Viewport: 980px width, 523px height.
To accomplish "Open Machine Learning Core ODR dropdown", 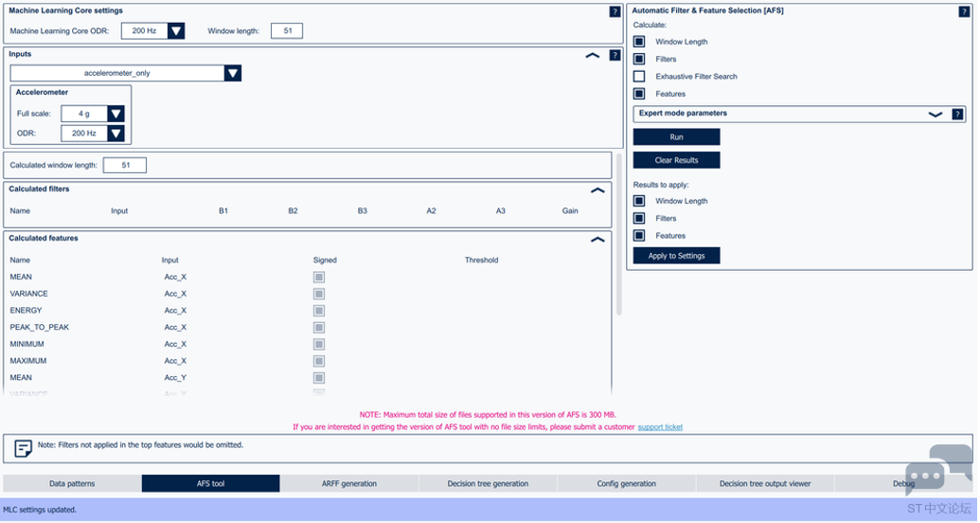I will point(176,31).
